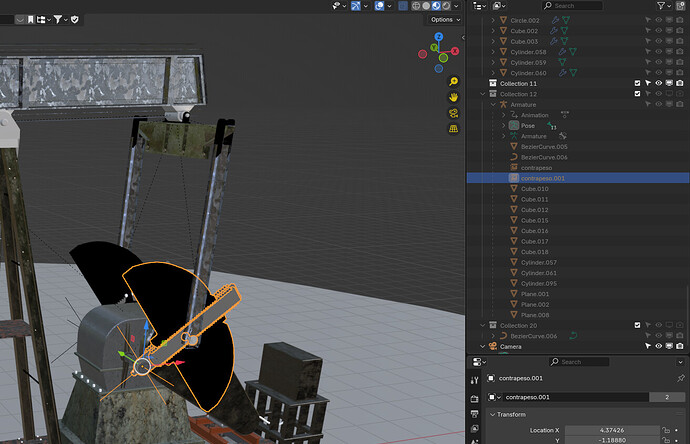690x444 pixels.
Task: Toggle X-ray mode in viewport header
Action: (403, 6)
